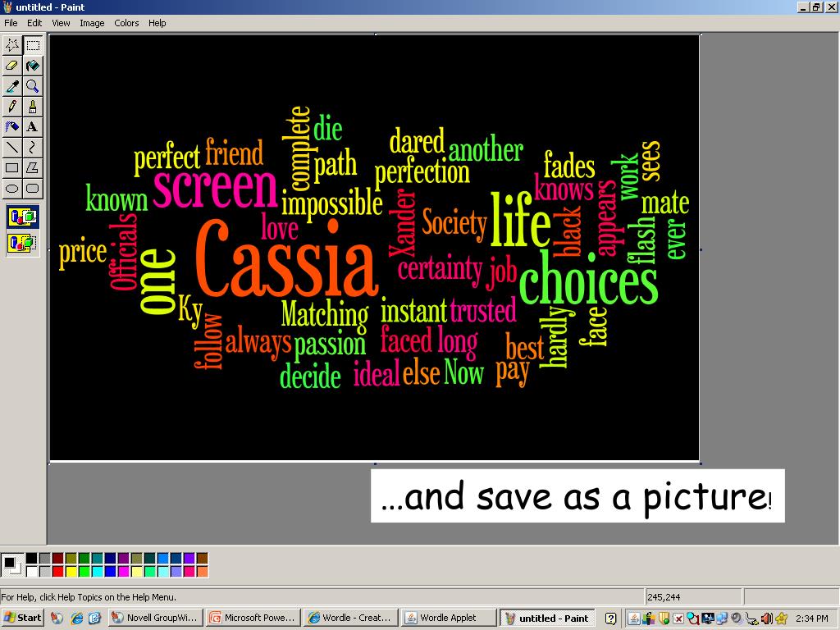Pick the magenta color swatch

tap(123, 572)
